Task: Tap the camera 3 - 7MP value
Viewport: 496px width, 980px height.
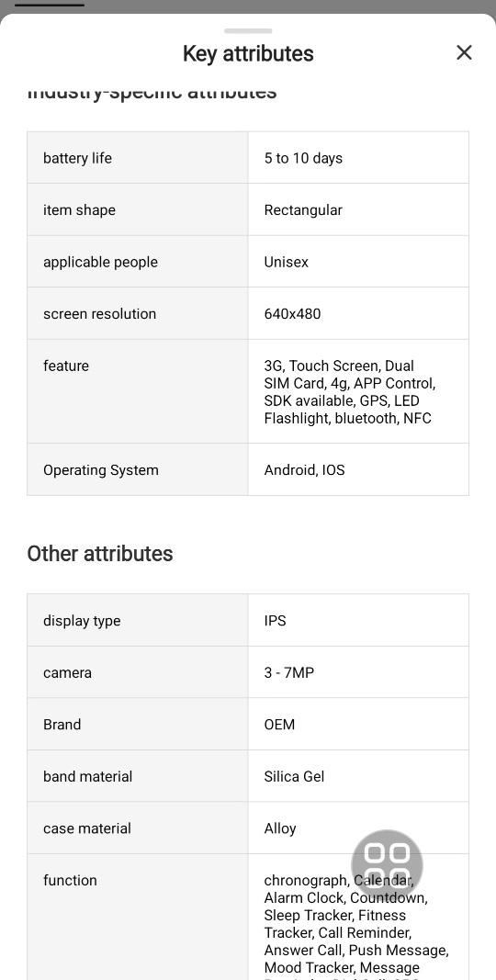Action: (x=289, y=672)
